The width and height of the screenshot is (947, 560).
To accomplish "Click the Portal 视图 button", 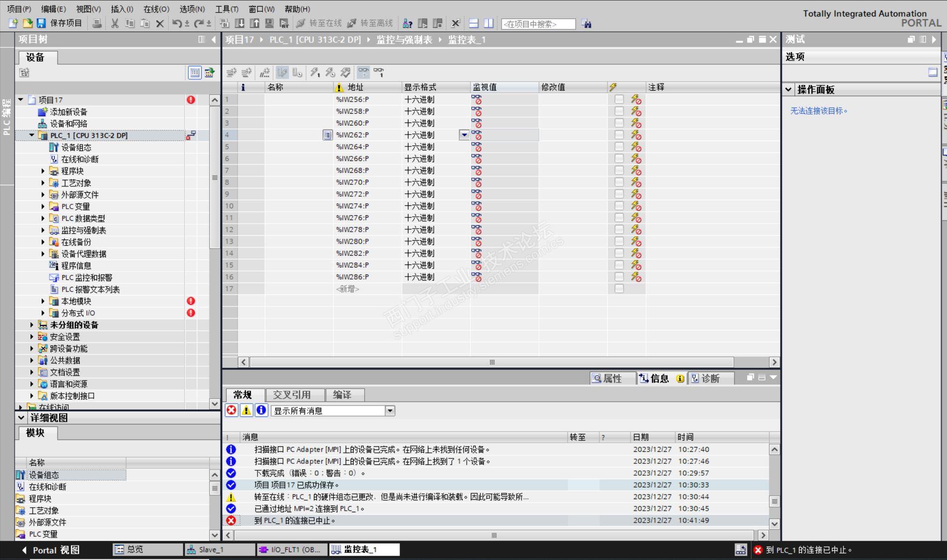I will pos(50,550).
